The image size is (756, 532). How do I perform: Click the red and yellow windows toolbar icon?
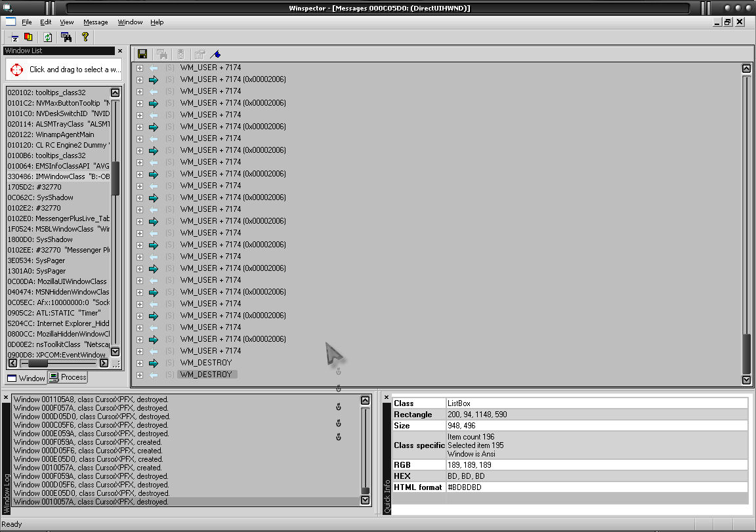tap(28, 37)
